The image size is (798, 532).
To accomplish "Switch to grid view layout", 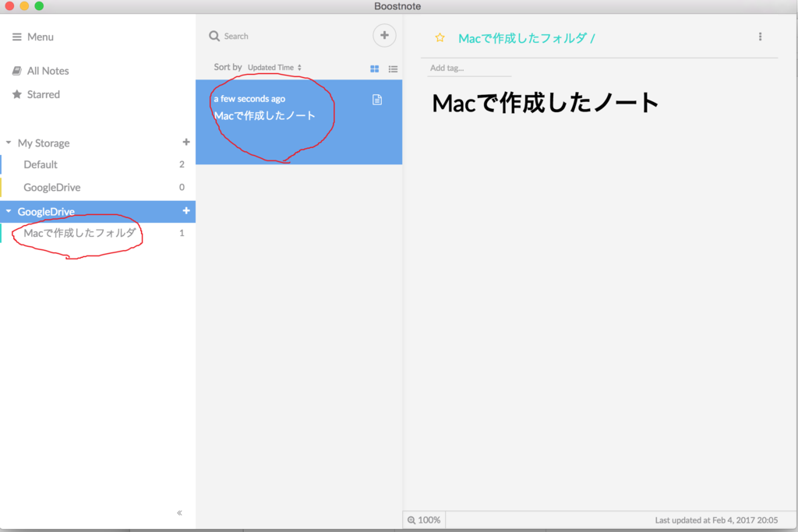I will tap(375, 69).
